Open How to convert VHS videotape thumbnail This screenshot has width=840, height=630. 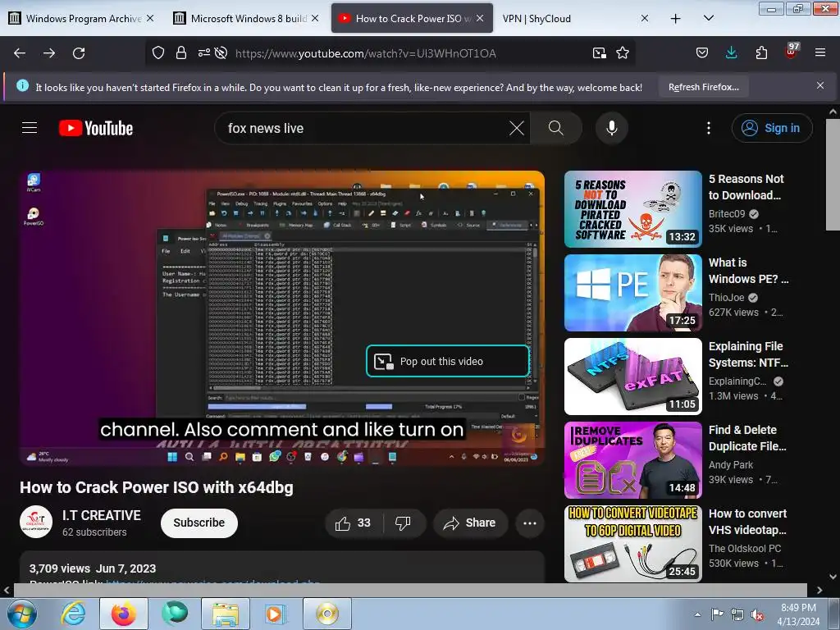tap(633, 543)
